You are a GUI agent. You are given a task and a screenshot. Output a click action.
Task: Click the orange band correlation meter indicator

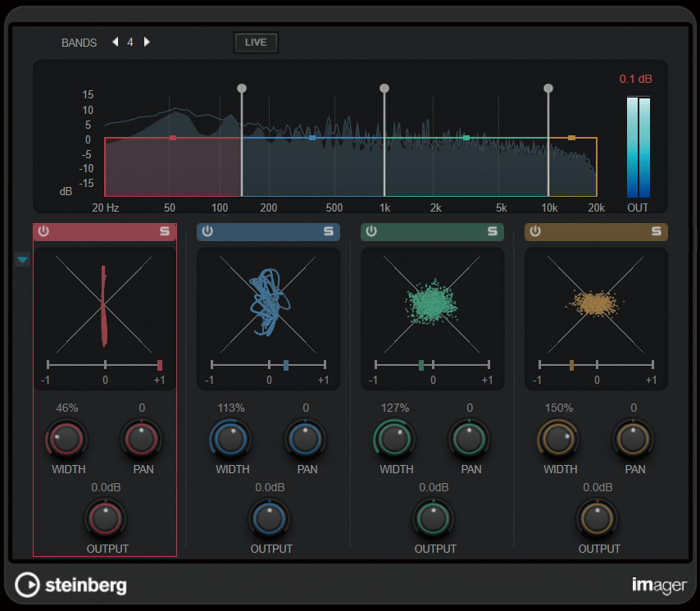point(571,365)
